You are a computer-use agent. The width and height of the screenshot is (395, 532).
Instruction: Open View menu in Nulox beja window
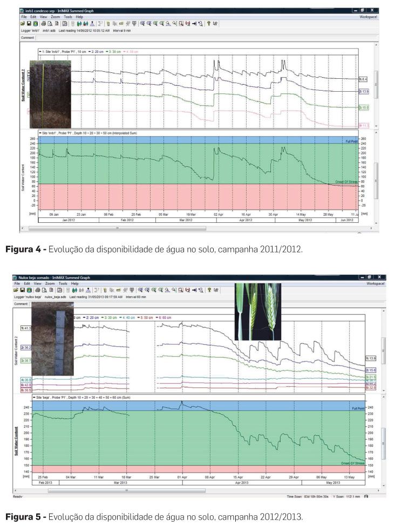pos(37,283)
